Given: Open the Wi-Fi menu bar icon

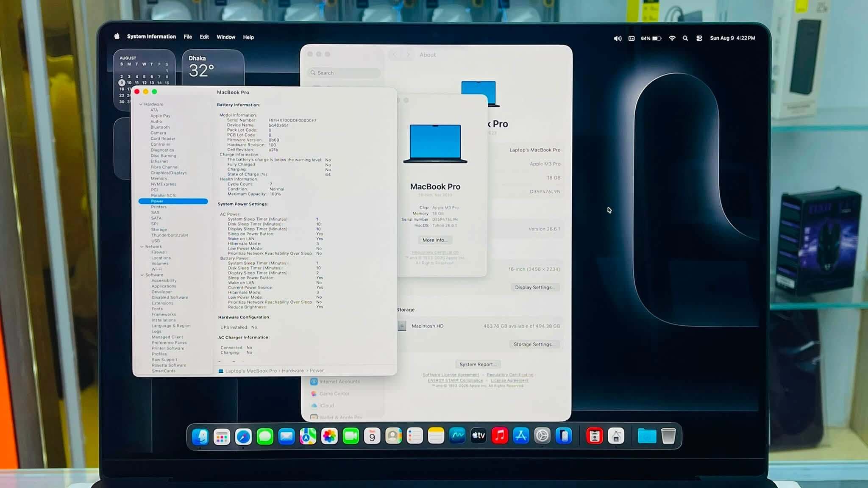Looking at the screenshot, I should coord(672,38).
